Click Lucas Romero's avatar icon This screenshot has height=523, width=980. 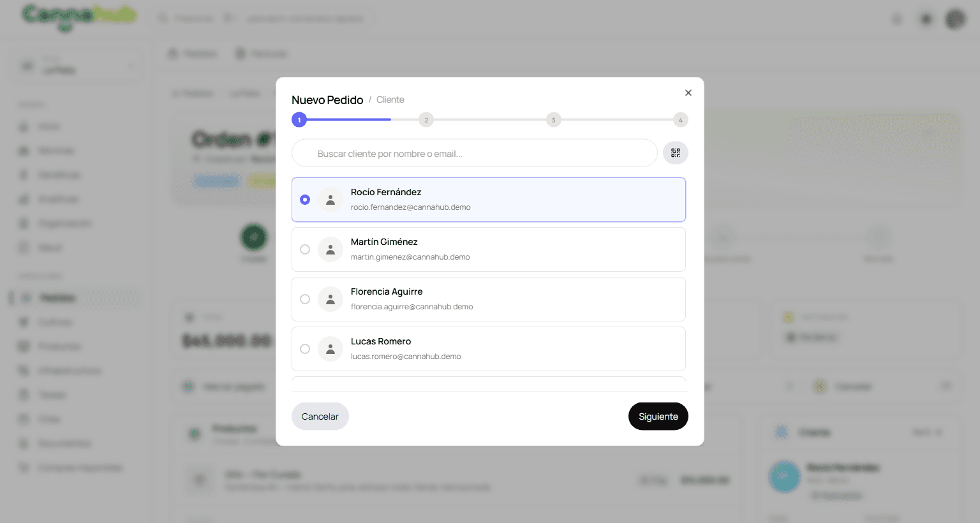330,349
